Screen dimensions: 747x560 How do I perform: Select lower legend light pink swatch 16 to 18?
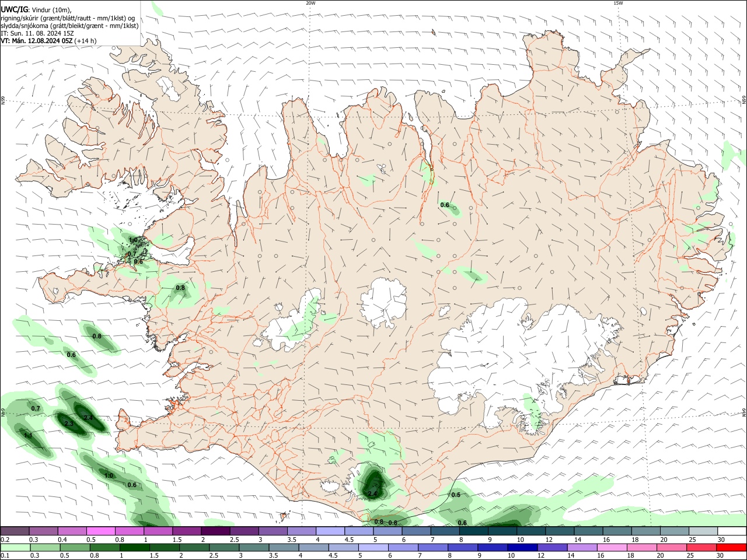click(612, 547)
